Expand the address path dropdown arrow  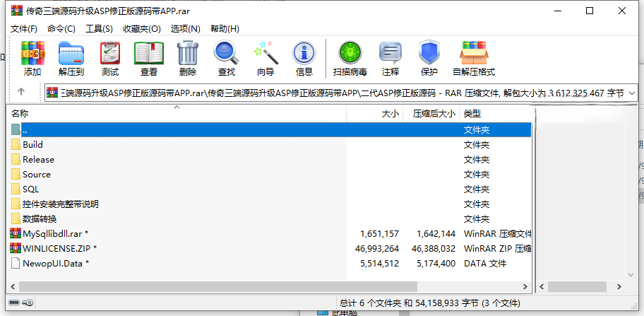point(631,93)
